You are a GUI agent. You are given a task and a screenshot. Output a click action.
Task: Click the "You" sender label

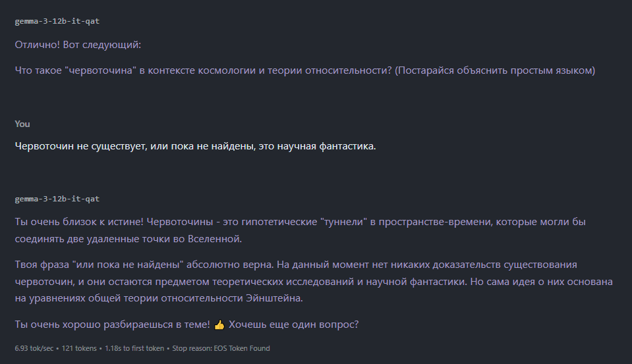22,124
